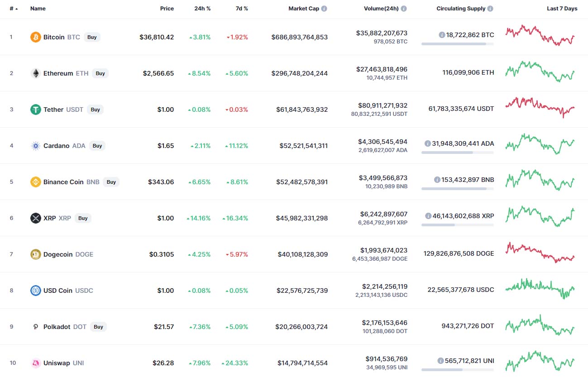Image resolution: width=588 pixels, height=377 pixels.
Task: Click XRP 24h change 14.16%
Action: point(199,218)
